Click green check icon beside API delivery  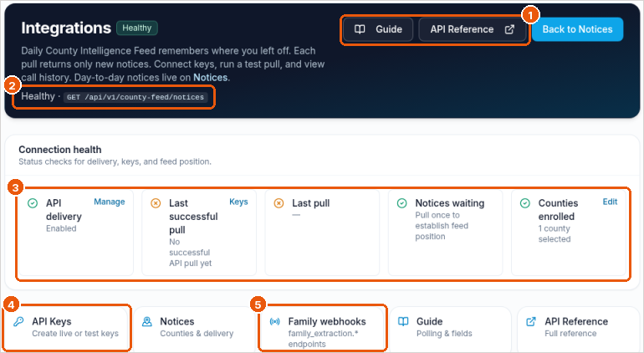(33, 203)
